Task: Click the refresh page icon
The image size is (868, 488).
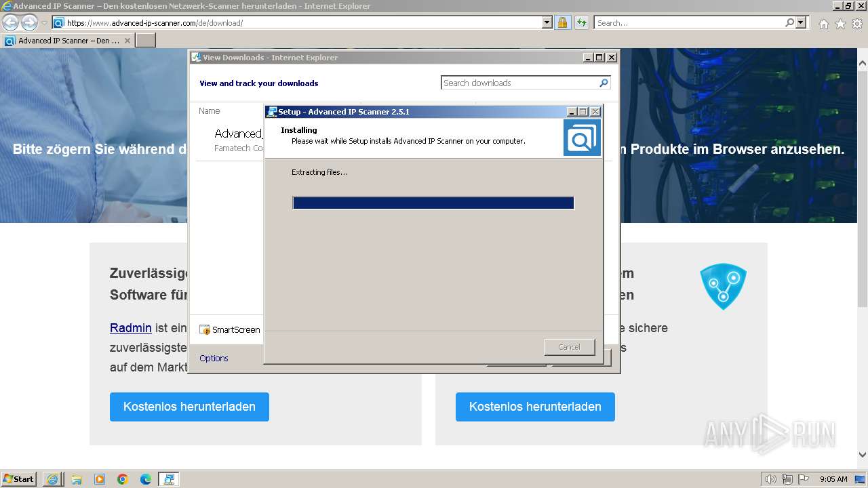Action: click(581, 22)
